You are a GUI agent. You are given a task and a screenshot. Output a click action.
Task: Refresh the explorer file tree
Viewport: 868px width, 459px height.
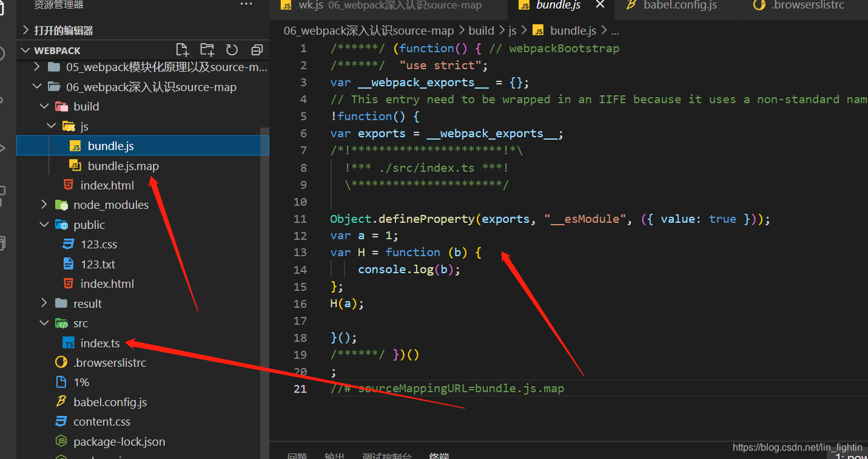point(232,50)
